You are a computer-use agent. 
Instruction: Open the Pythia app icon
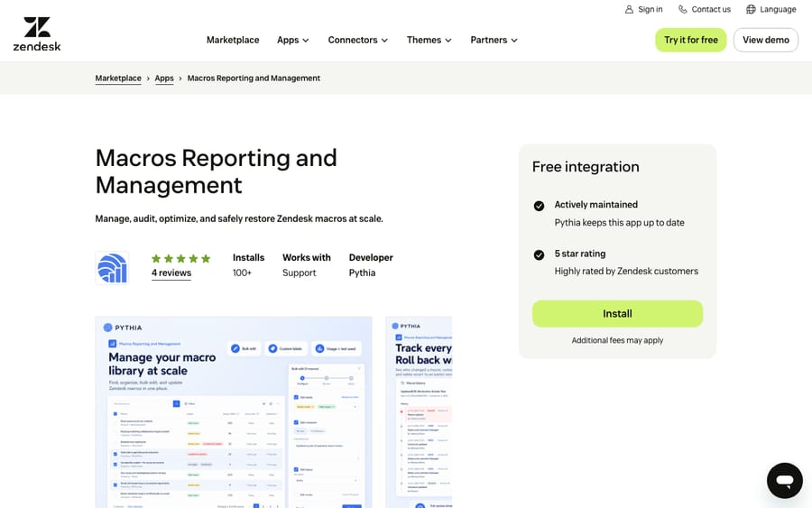click(x=113, y=268)
